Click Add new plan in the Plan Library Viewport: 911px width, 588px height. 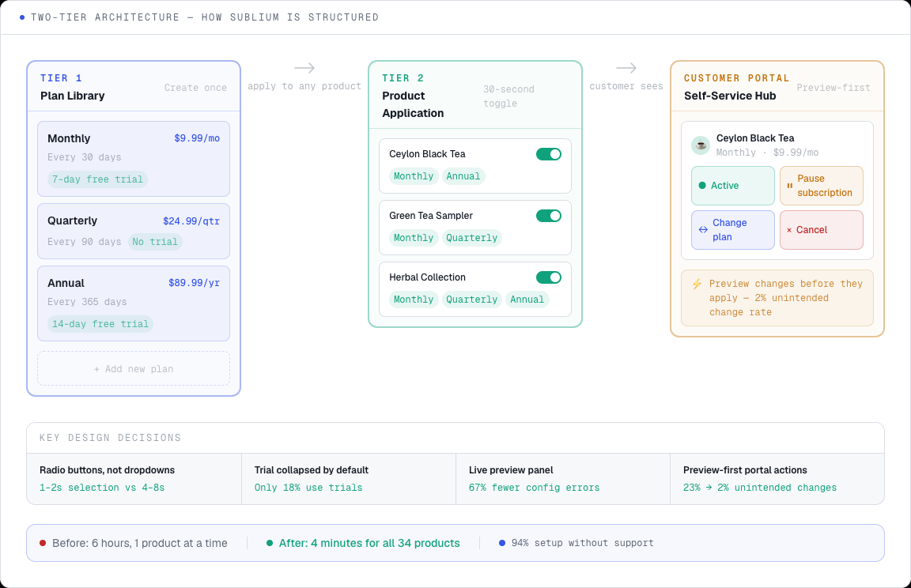[x=133, y=368]
